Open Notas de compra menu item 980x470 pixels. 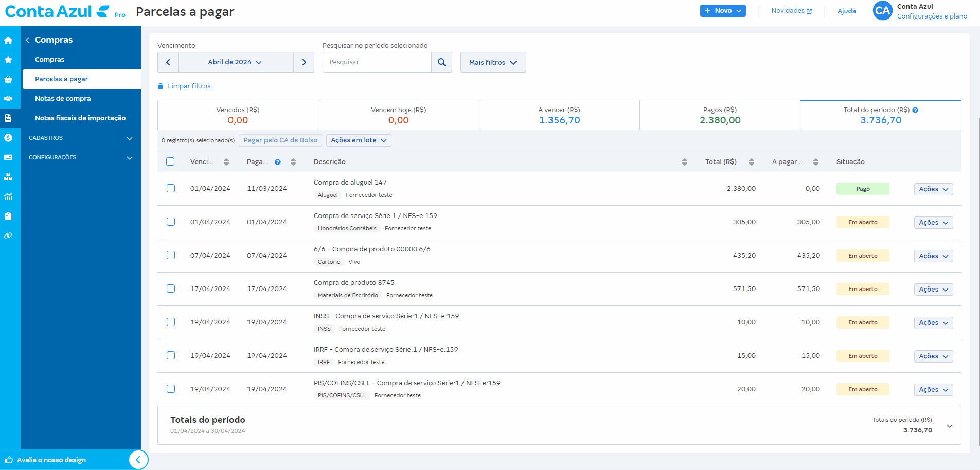[x=63, y=99]
